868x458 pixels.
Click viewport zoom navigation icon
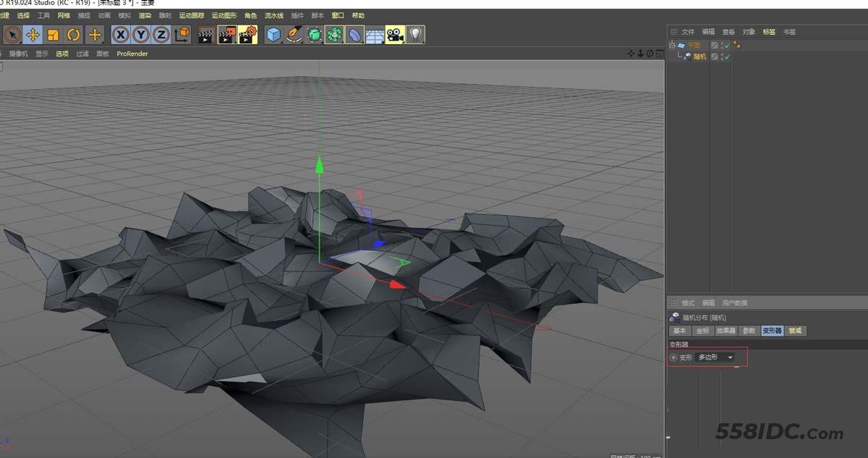pos(640,53)
